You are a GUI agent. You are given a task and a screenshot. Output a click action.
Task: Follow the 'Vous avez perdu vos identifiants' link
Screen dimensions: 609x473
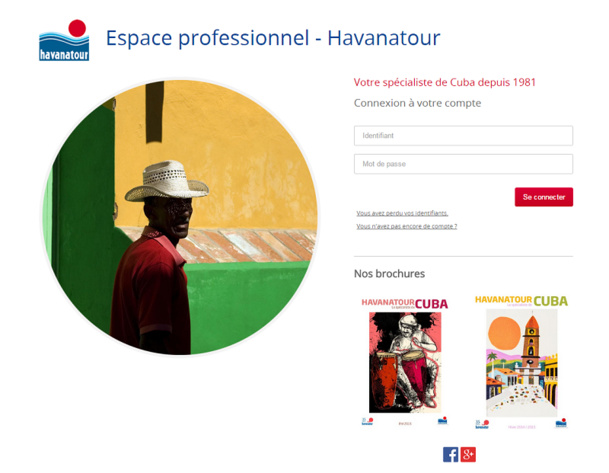tap(402, 213)
